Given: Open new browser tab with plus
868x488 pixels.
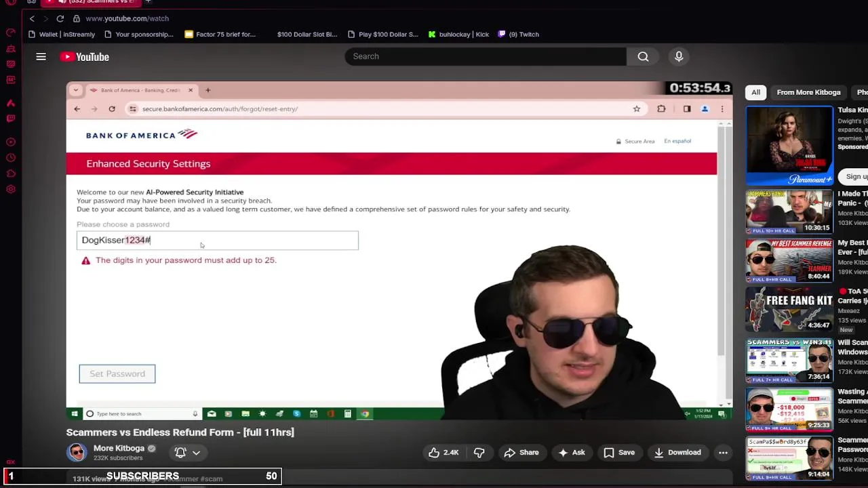Looking at the screenshot, I should pyautogui.click(x=148, y=2).
